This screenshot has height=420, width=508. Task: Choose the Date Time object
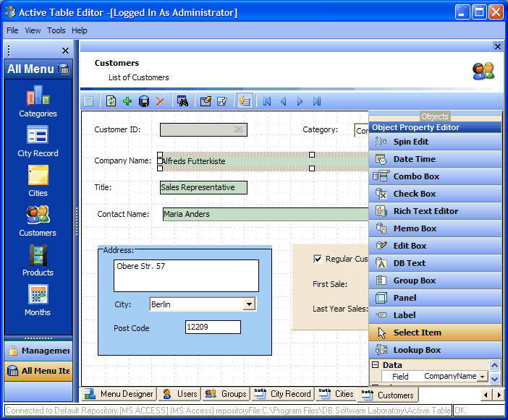[435, 159]
